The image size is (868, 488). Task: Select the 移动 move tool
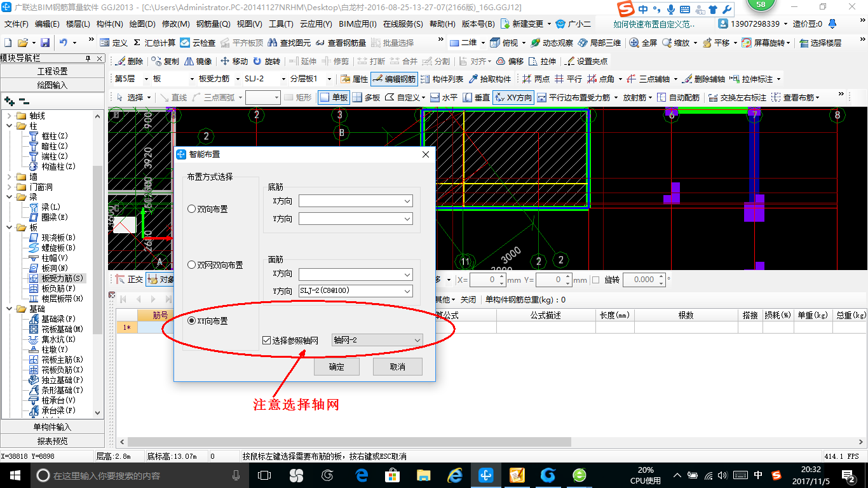pyautogui.click(x=234, y=61)
